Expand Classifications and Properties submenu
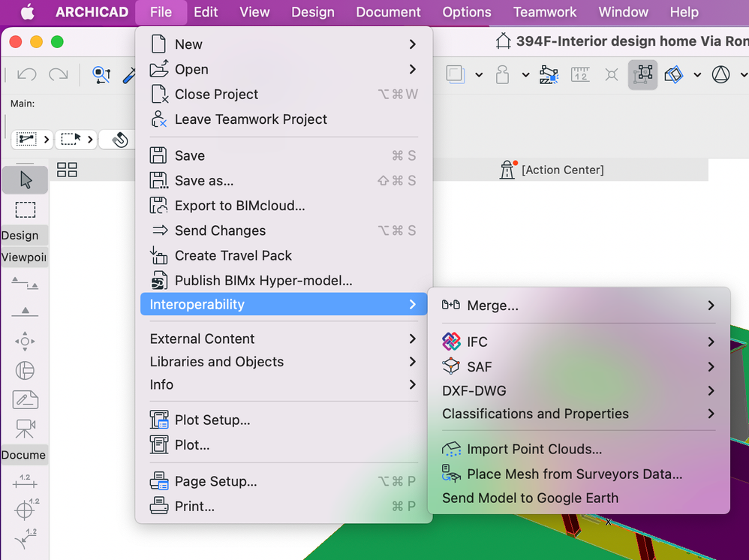The height and width of the screenshot is (560, 749). 579,414
